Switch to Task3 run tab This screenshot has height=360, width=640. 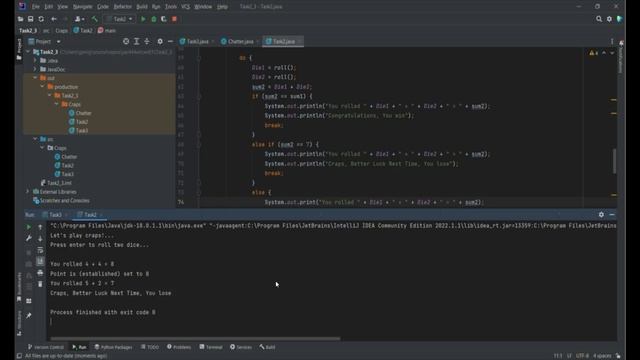55,215
